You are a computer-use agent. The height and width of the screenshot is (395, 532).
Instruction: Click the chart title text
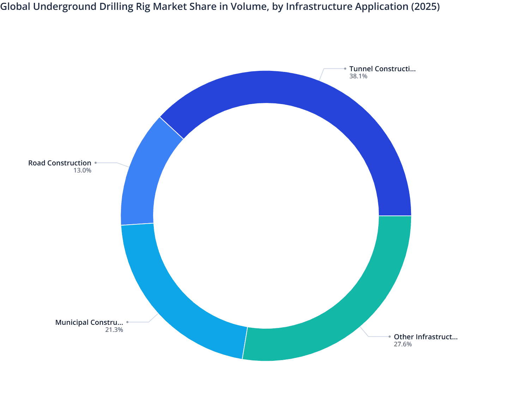coord(220,7)
